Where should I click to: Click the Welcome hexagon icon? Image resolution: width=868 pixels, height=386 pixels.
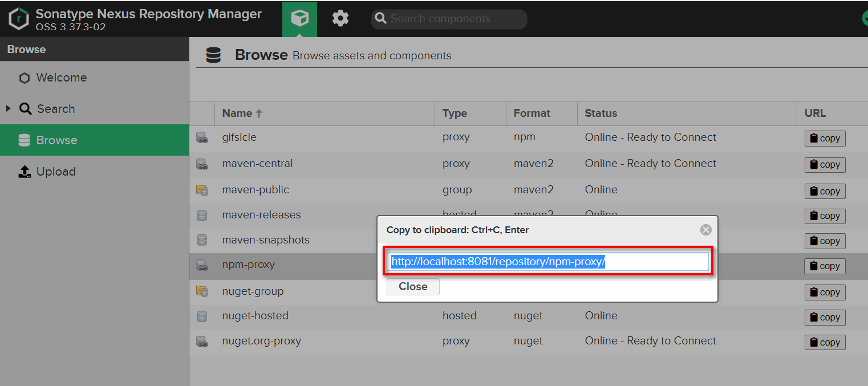point(24,78)
